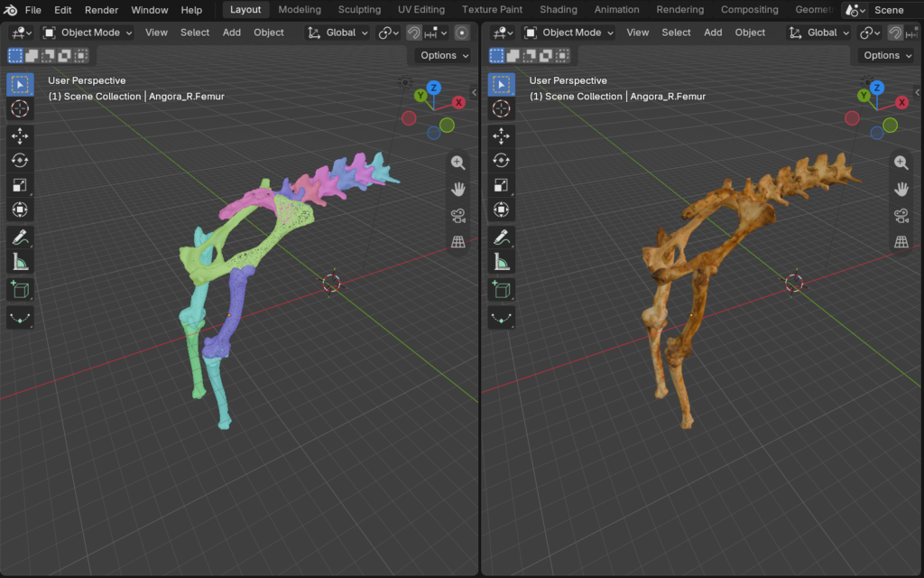Click the blue Z axis in right gizmo
This screenshot has height=578, width=924.
click(x=877, y=88)
